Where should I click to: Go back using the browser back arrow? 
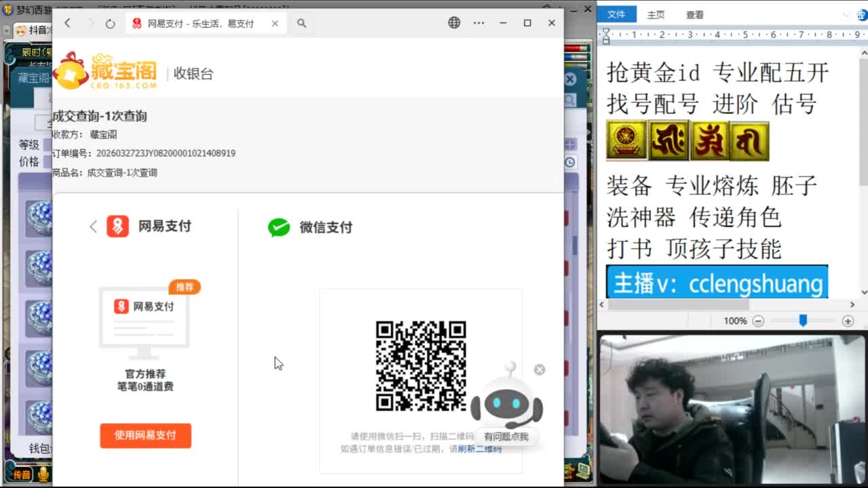coord(67,23)
